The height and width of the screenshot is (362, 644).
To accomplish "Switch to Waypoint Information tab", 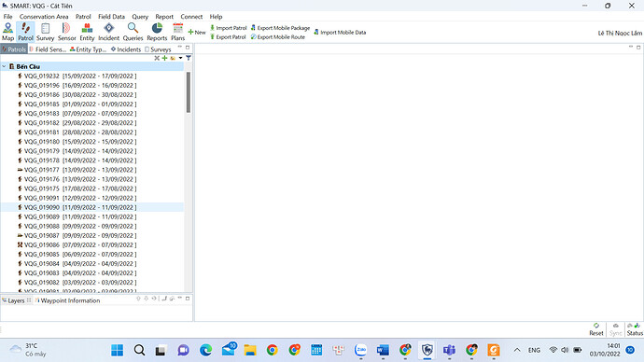I will click(68, 300).
